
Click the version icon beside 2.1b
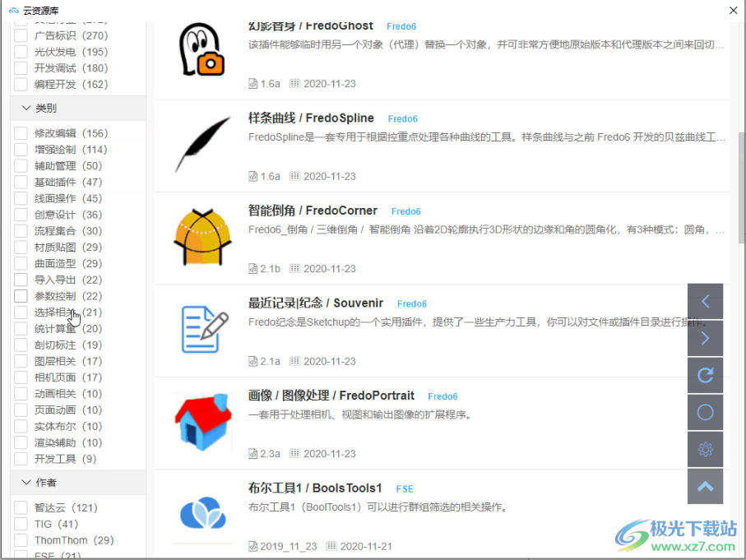pos(253,269)
